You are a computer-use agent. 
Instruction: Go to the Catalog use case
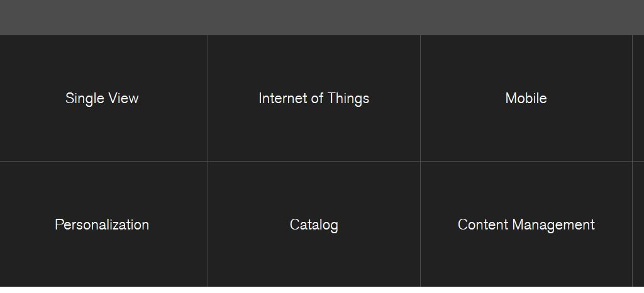(x=314, y=224)
